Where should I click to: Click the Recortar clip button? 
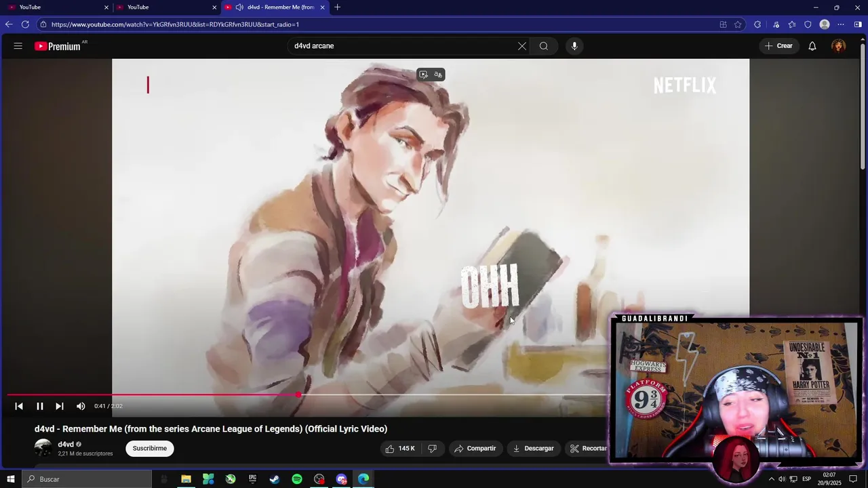click(588, 449)
